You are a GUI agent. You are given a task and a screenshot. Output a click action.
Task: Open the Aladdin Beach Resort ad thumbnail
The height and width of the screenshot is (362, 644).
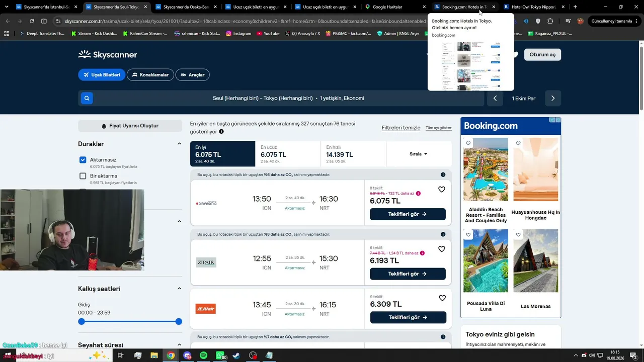point(486,169)
